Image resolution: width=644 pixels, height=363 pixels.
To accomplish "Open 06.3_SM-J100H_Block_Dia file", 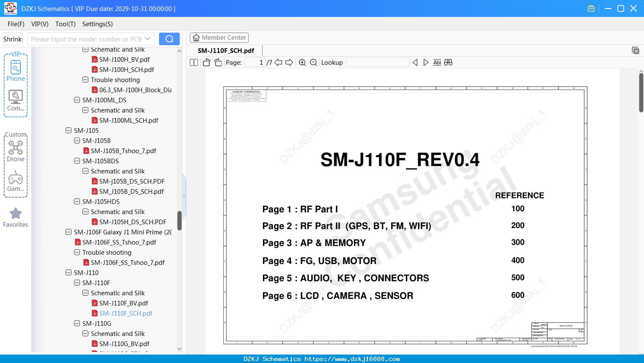I will click(x=135, y=90).
